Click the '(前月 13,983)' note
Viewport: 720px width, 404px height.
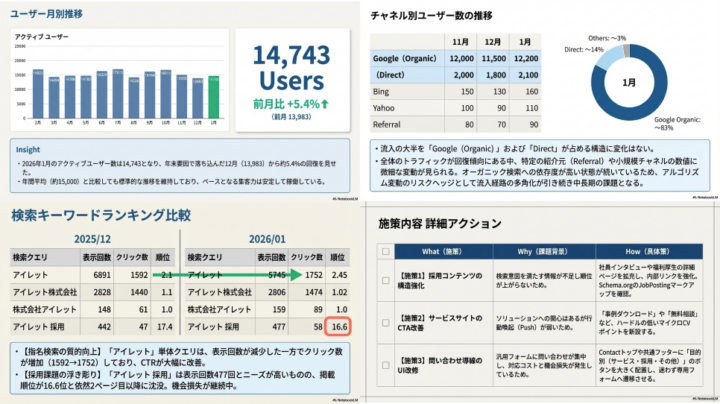click(292, 117)
